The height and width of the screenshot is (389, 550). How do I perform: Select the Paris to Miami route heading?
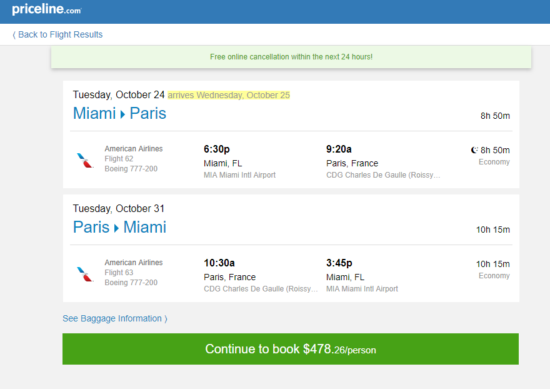tap(120, 227)
